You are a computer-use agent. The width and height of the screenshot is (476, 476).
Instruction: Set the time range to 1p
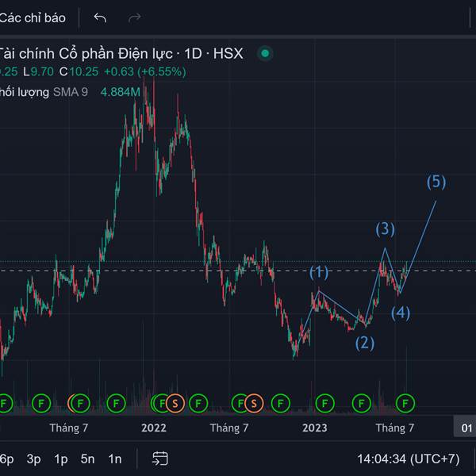point(61,459)
